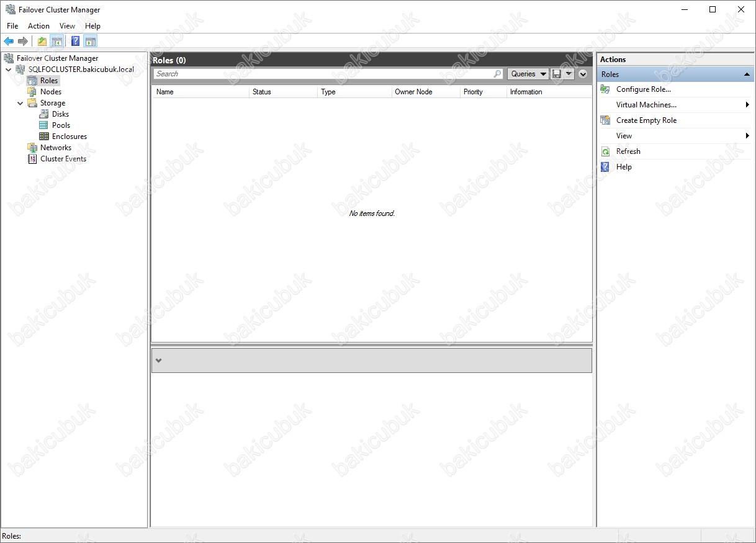Expand the View submenu arrow in Actions

(747, 136)
